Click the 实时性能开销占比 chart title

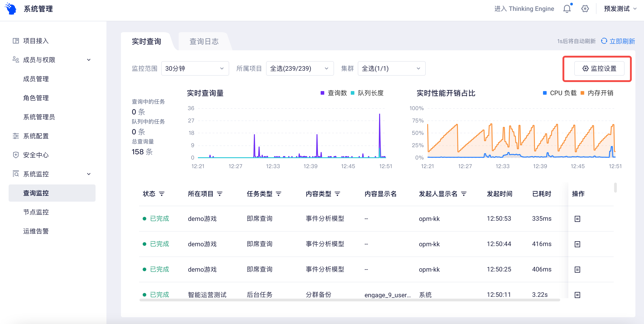(x=446, y=93)
